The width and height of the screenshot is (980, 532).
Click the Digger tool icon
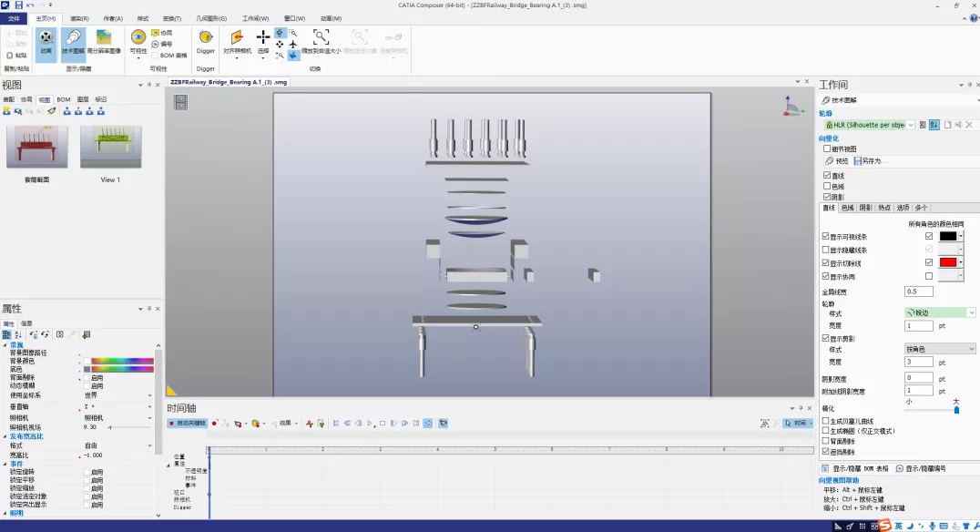pyautogui.click(x=206, y=42)
